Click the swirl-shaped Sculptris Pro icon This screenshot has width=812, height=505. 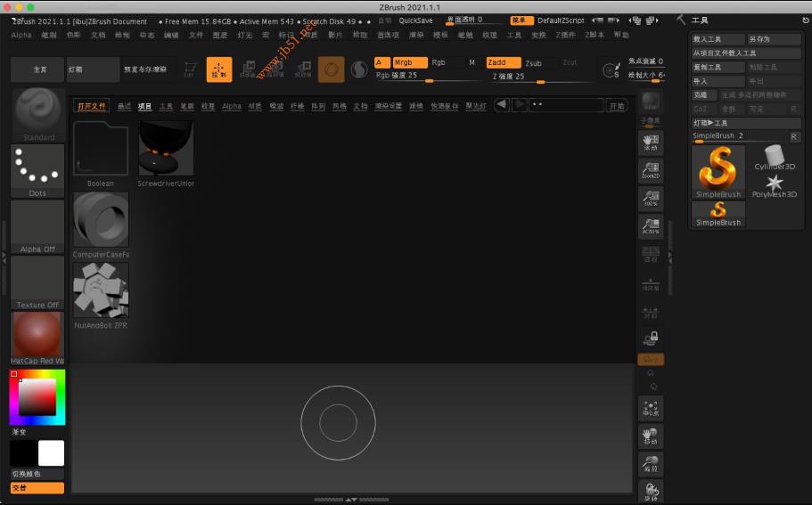pos(359,69)
